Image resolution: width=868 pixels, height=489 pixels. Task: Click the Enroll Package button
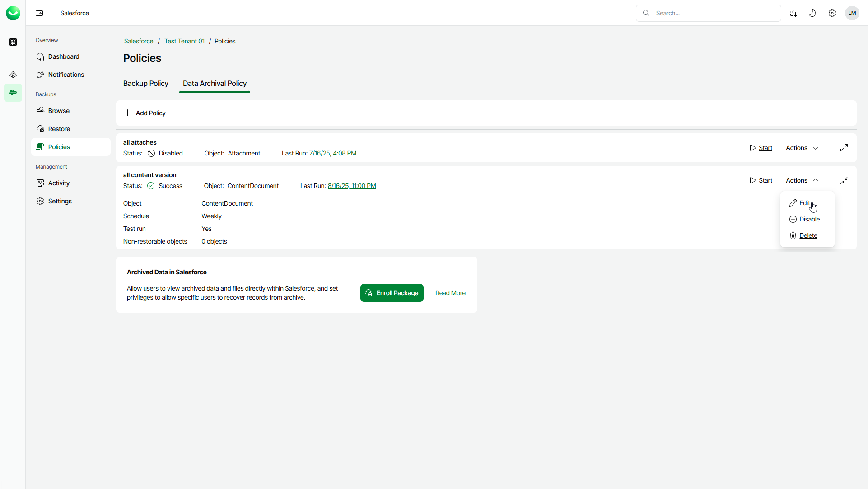pos(392,293)
